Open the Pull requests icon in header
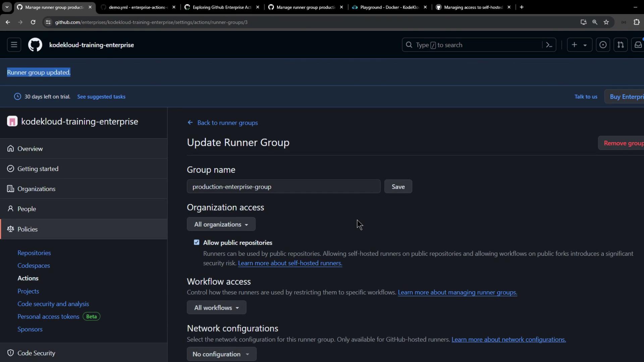 tap(621, 45)
